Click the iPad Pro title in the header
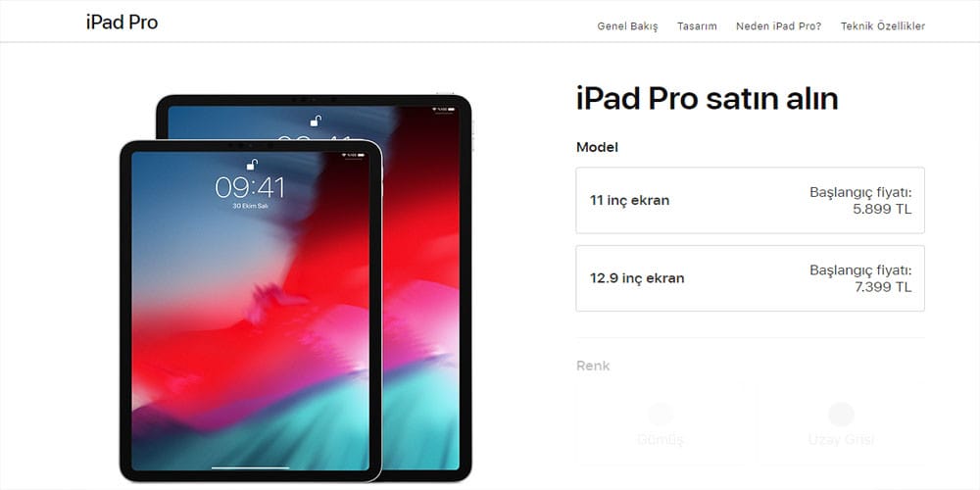 [122, 23]
